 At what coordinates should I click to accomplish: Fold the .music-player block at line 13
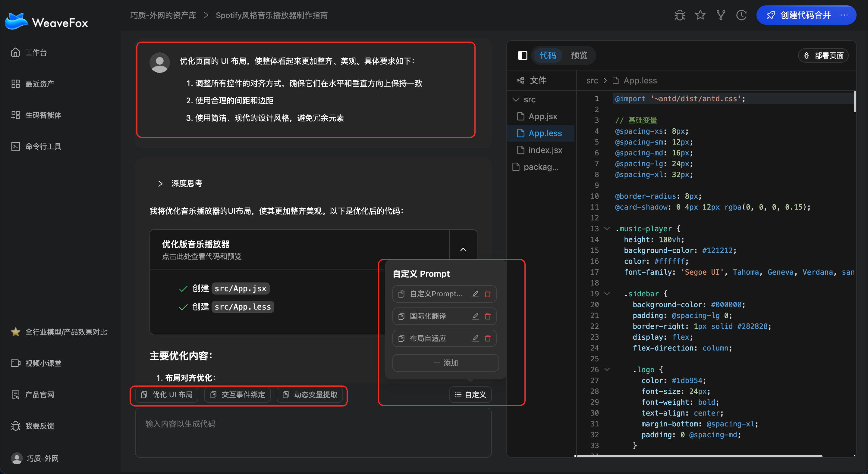(607, 229)
